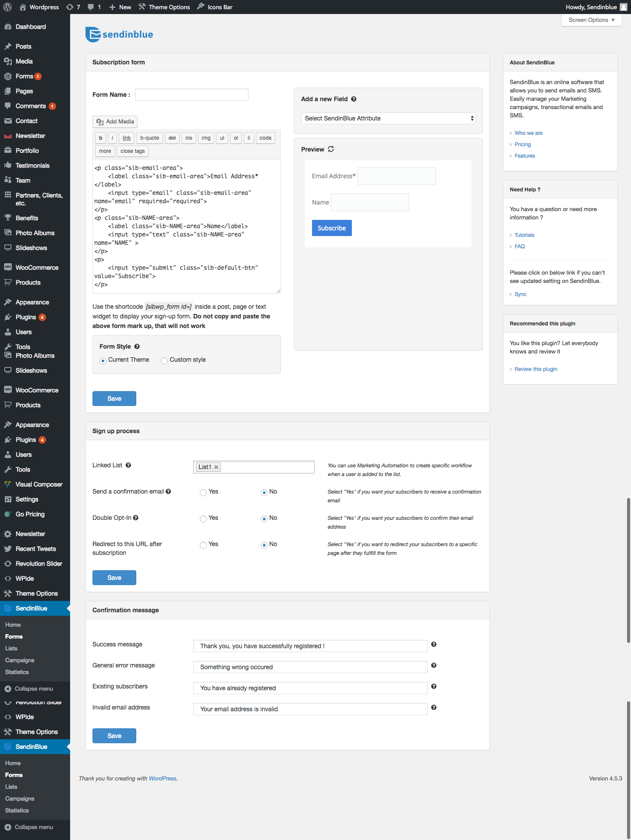Insert a link with the link quicktag
This screenshot has height=840, width=631.
127,138
